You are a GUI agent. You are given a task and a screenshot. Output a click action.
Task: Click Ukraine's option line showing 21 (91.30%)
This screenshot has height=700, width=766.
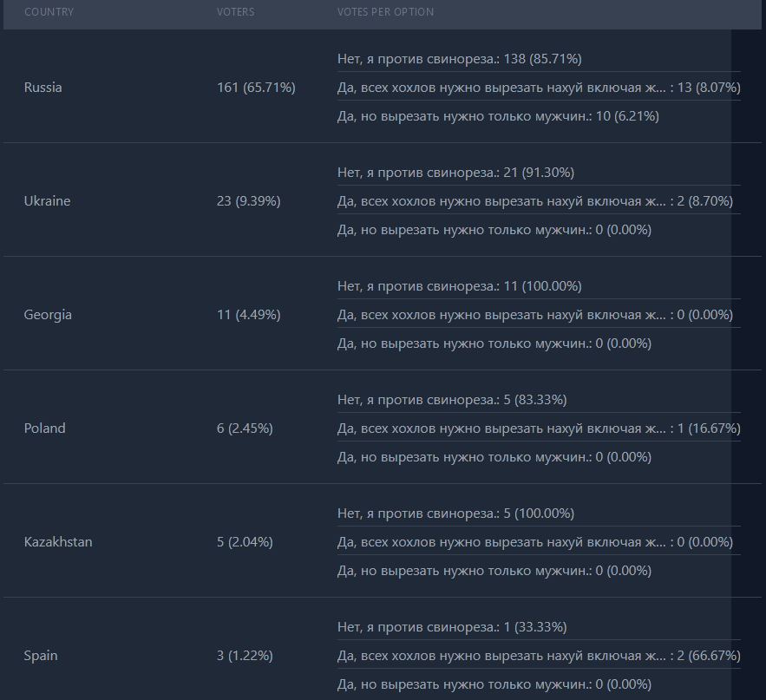(x=455, y=173)
